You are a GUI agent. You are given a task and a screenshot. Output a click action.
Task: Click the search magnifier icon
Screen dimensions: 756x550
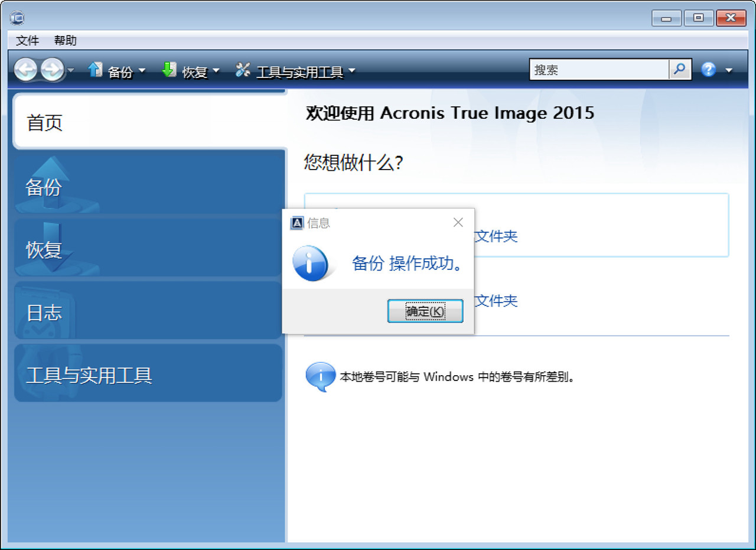679,69
